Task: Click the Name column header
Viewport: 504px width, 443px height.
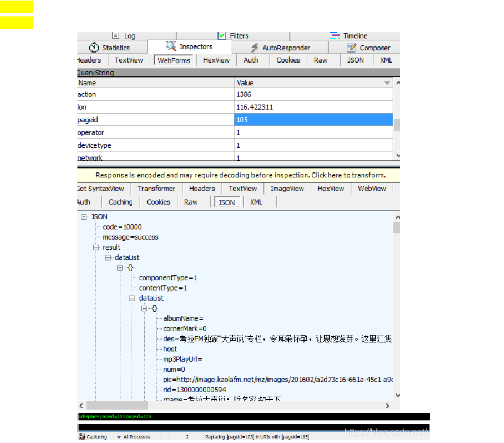Action: tap(155, 83)
